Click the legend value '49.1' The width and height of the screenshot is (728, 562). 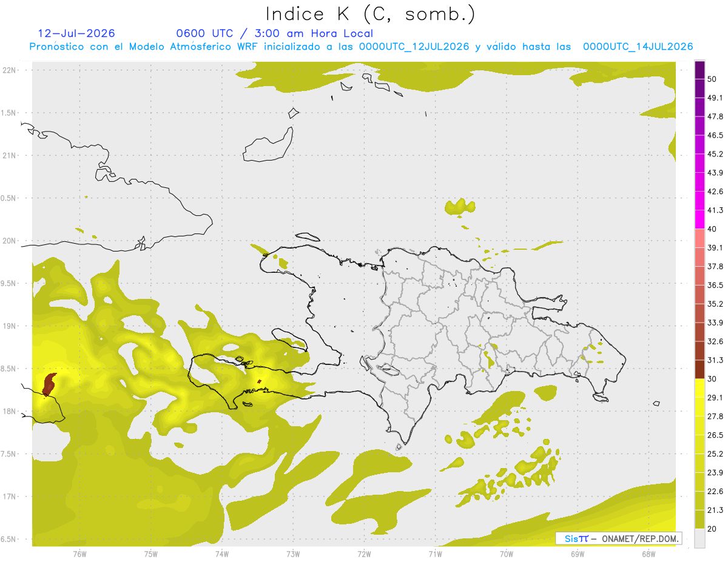click(715, 98)
